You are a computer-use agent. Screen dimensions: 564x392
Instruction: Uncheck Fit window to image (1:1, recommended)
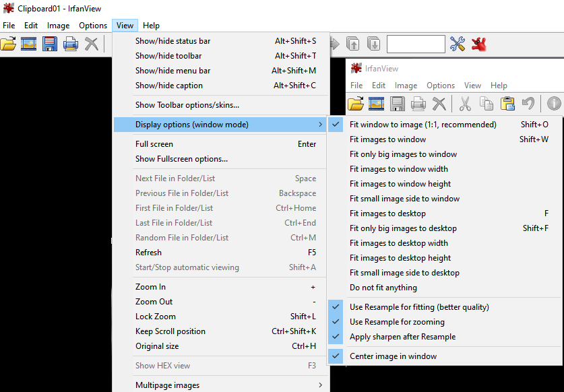click(x=445, y=125)
